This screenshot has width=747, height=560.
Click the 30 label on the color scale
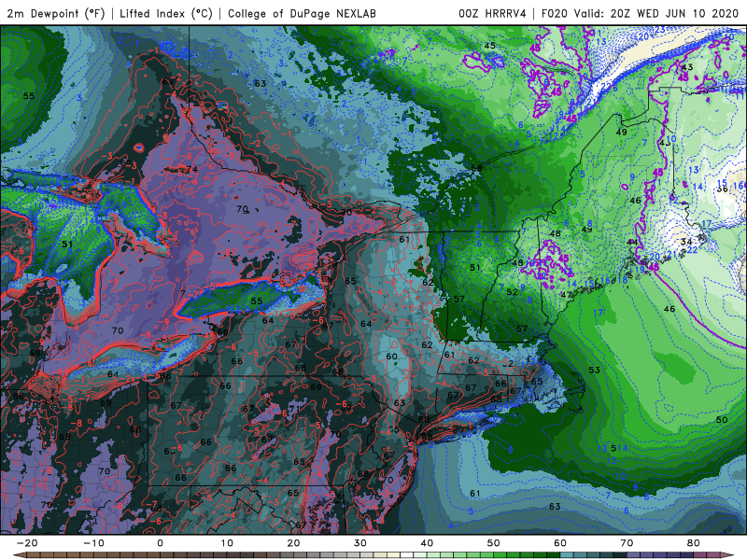[360, 543]
